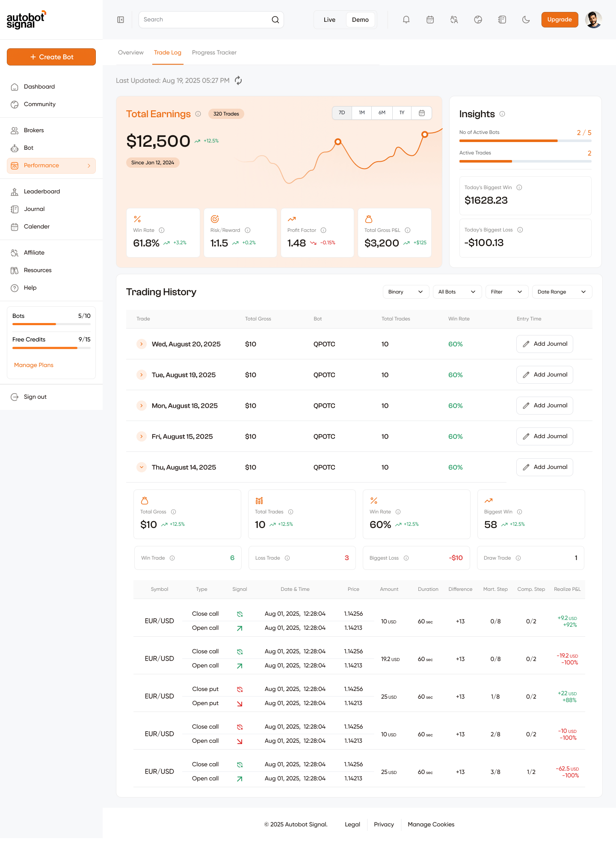Click Sign out in sidebar
616x842 pixels.
(51, 397)
